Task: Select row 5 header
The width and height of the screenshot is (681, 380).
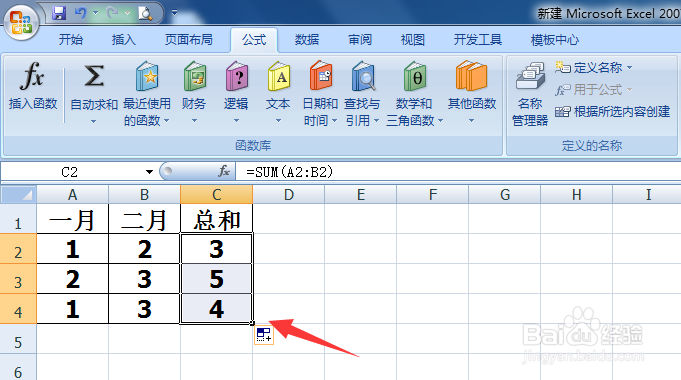Action: [18, 339]
